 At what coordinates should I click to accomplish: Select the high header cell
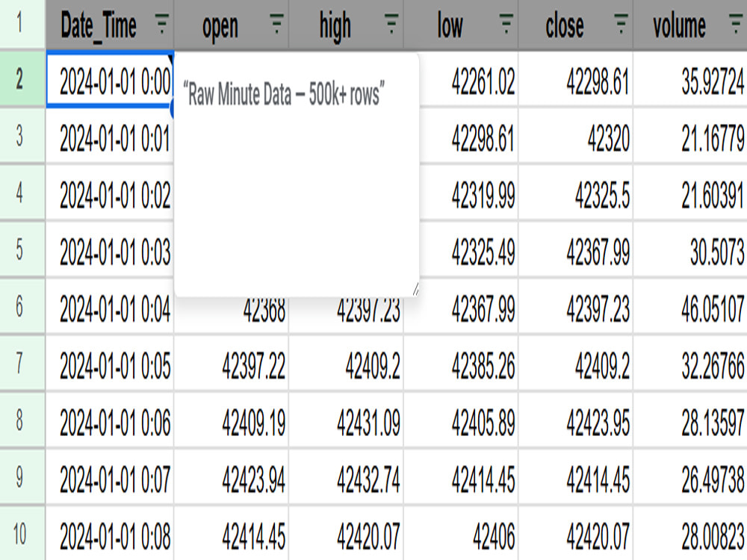[x=347, y=25]
